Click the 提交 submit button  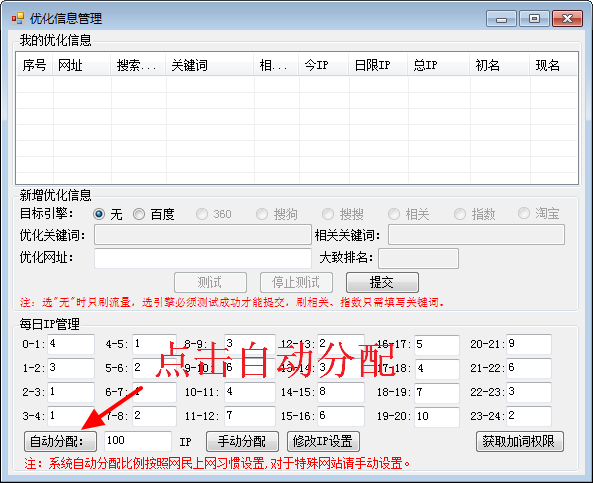(382, 282)
